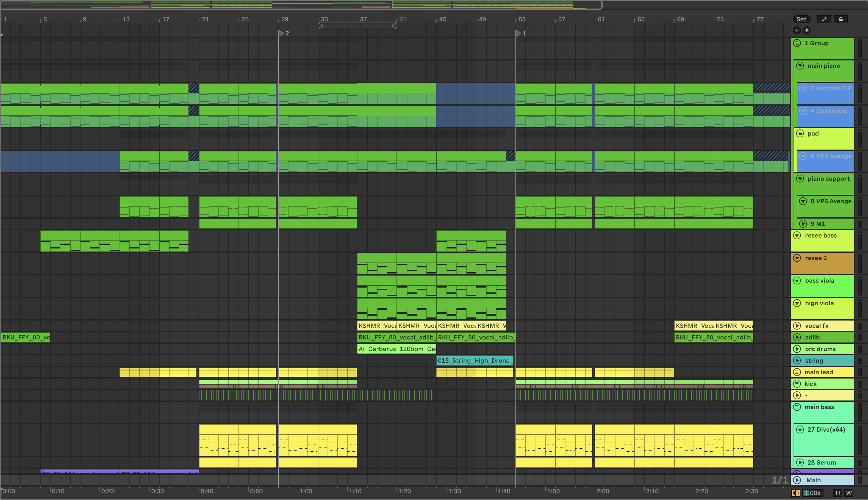Click 1:00 on the bottom time ruler
The height and width of the screenshot is (500, 868).
coord(305,491)
